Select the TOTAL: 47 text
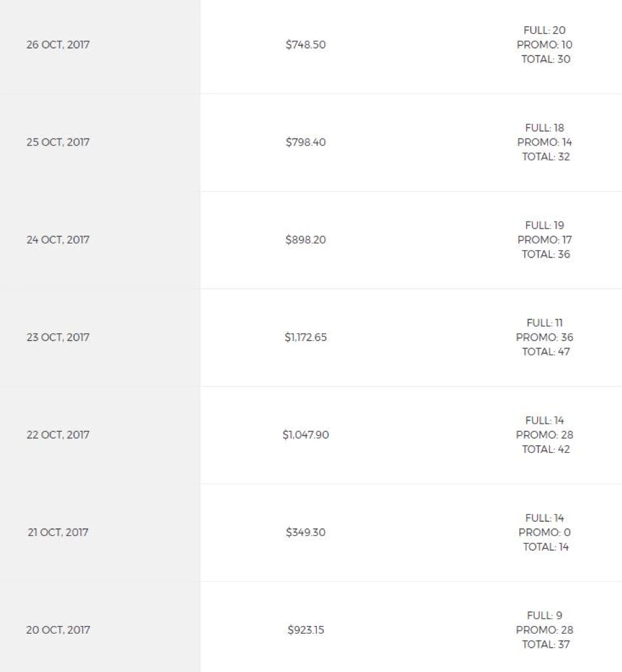622x672 pixels. (546, 352)
